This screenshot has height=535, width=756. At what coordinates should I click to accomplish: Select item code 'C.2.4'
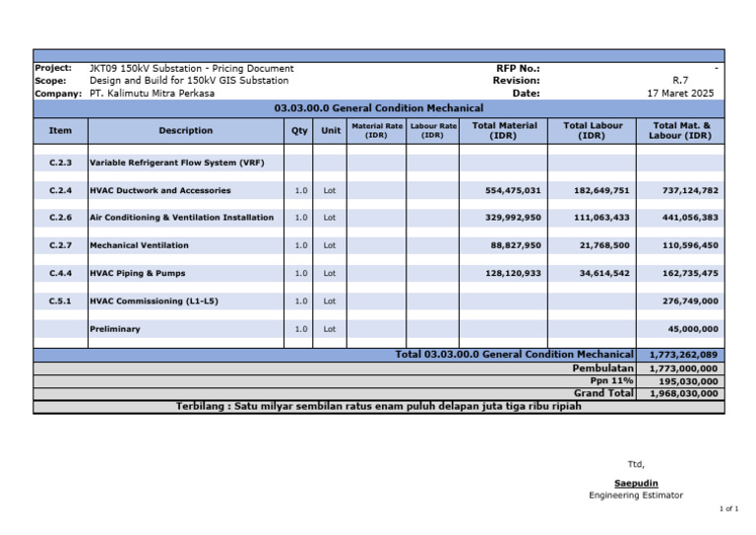[x=60, y=190]
